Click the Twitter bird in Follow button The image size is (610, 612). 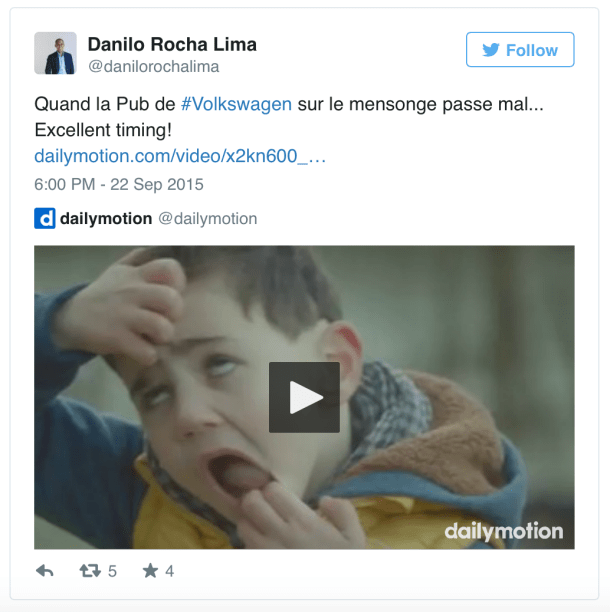coord(491,50)
